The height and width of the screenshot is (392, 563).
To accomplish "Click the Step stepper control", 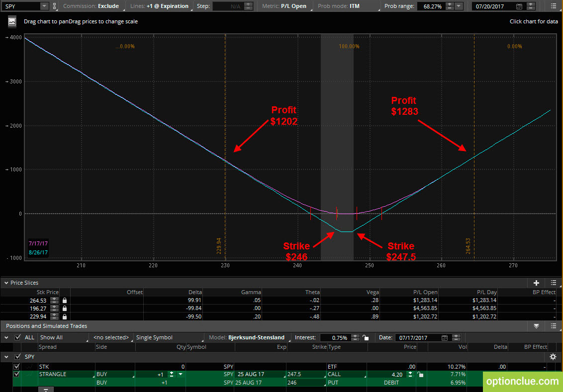I will click(x=248, y=6).
